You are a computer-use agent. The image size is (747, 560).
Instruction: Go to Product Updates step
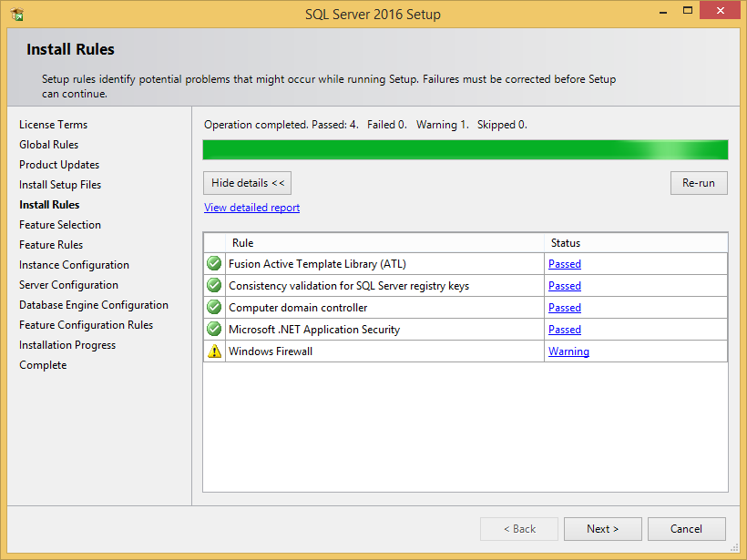(59, 165)
